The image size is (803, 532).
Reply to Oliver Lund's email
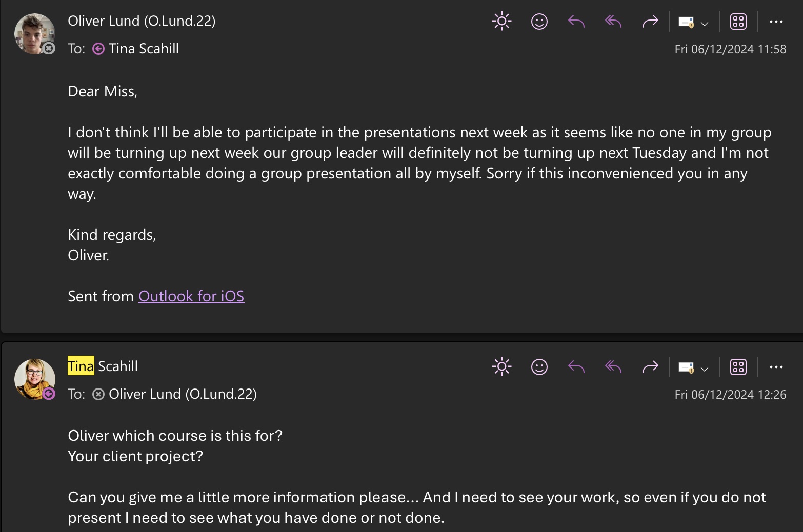pos(576,22)
